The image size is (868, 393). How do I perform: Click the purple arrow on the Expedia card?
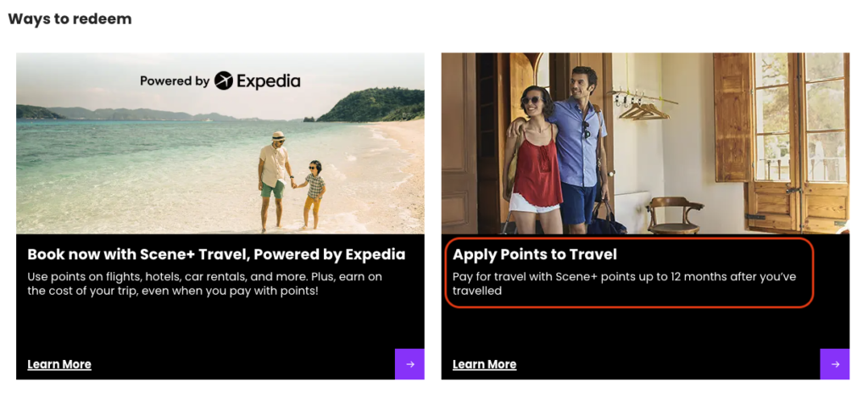point(409,364)
